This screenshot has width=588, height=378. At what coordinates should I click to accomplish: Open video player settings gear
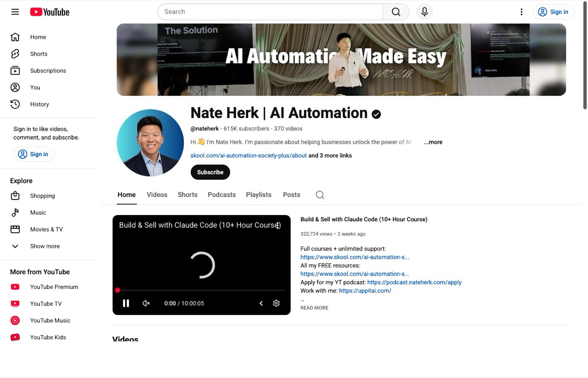pyautogui.click(x=276, y=303)
